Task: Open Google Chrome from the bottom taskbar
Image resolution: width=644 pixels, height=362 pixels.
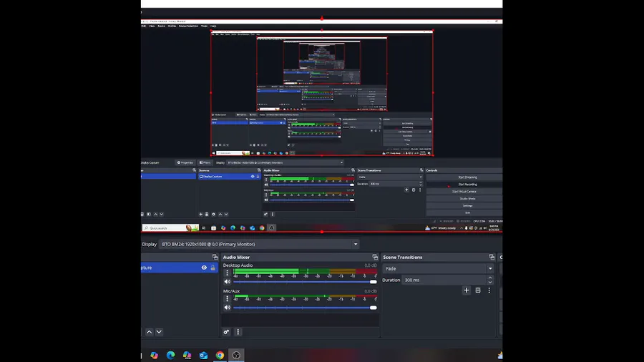Action: [x=220, y=356]
